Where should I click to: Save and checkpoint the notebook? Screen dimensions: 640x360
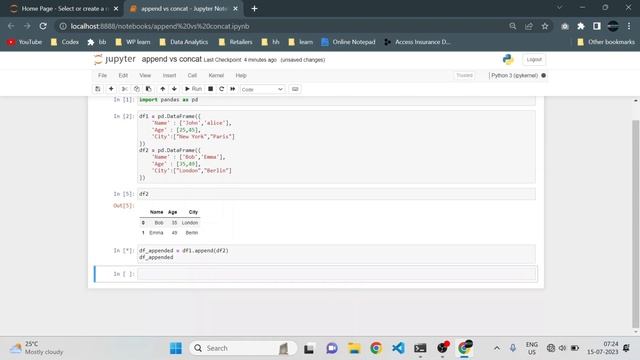[98, 89]
